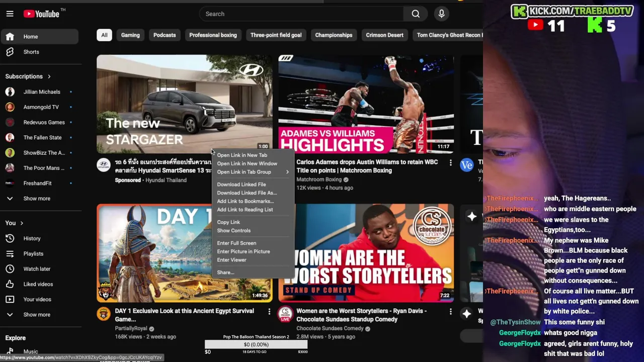Click Chocolate Sundaes Comedy channel avatar
The width and height of the screenshot is (644, 362).
[x=285, y=314]
